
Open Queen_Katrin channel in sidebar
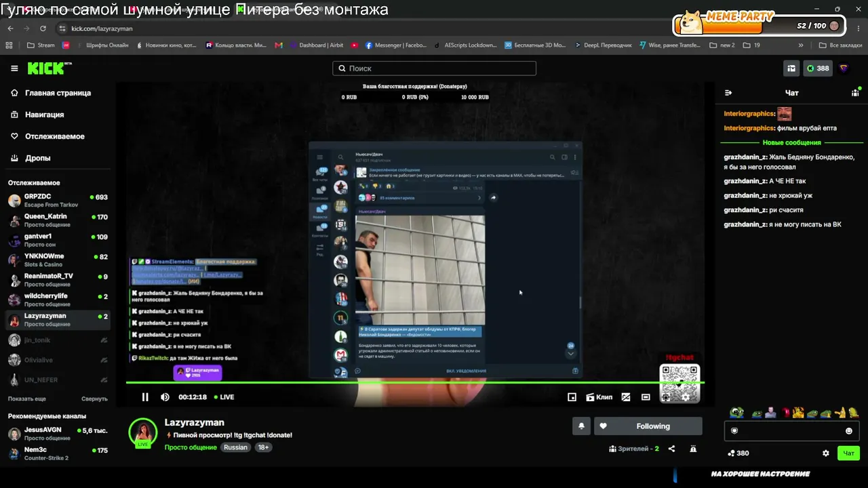(x=58, y=220)
